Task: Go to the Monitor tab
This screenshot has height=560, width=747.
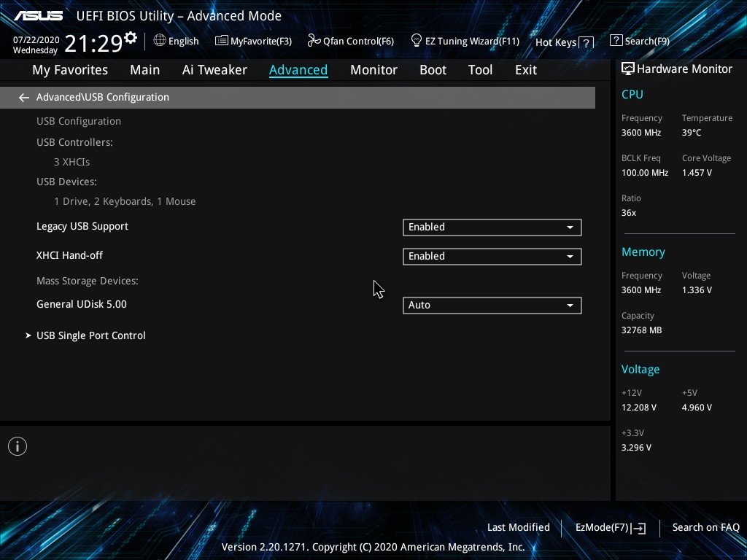Action: tap(373, 70)
